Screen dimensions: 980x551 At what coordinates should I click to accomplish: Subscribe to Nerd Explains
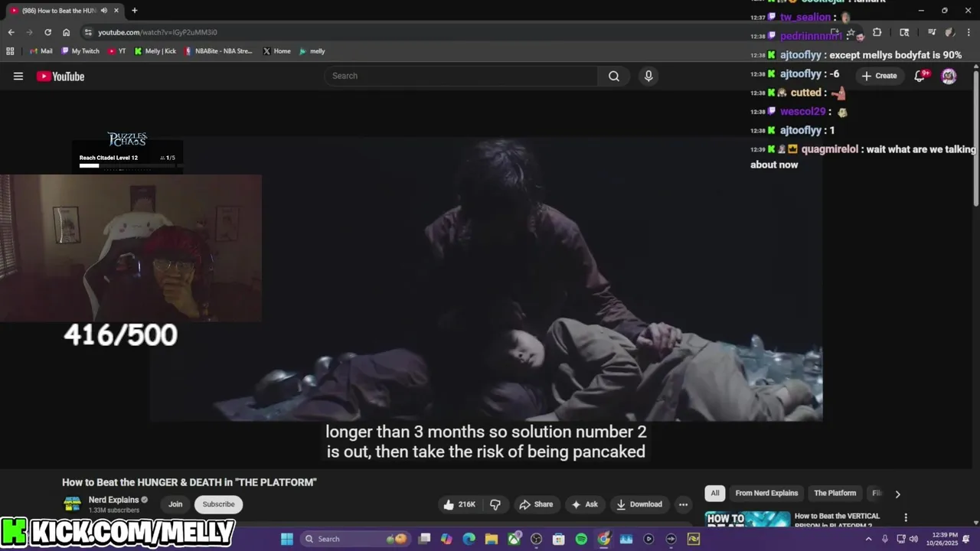(218, 504)
